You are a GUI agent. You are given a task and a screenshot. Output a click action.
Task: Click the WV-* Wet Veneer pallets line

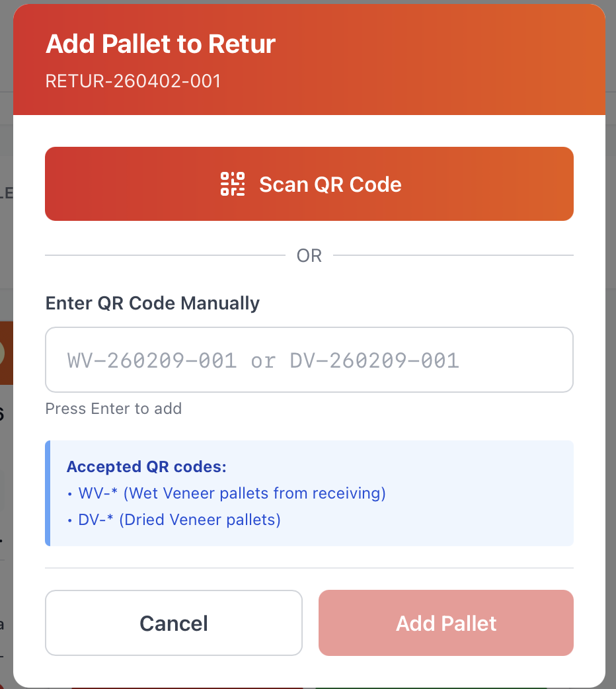coord(231,493)
